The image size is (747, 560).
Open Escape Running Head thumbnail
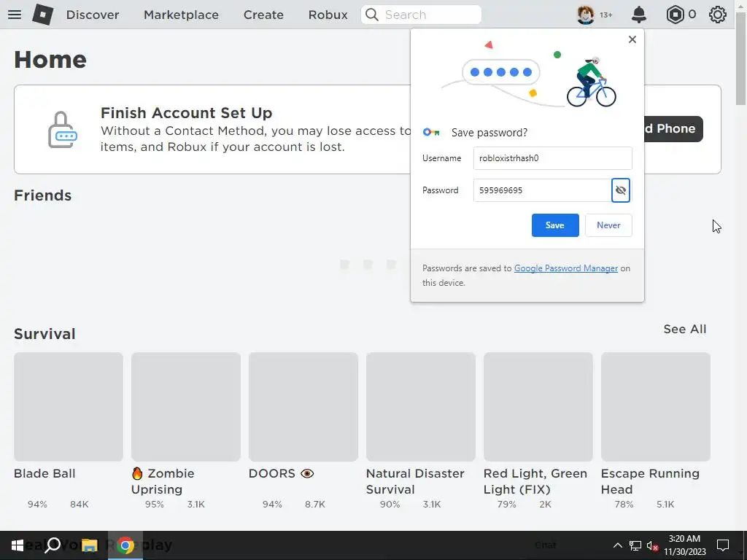(x=656, y=407)
